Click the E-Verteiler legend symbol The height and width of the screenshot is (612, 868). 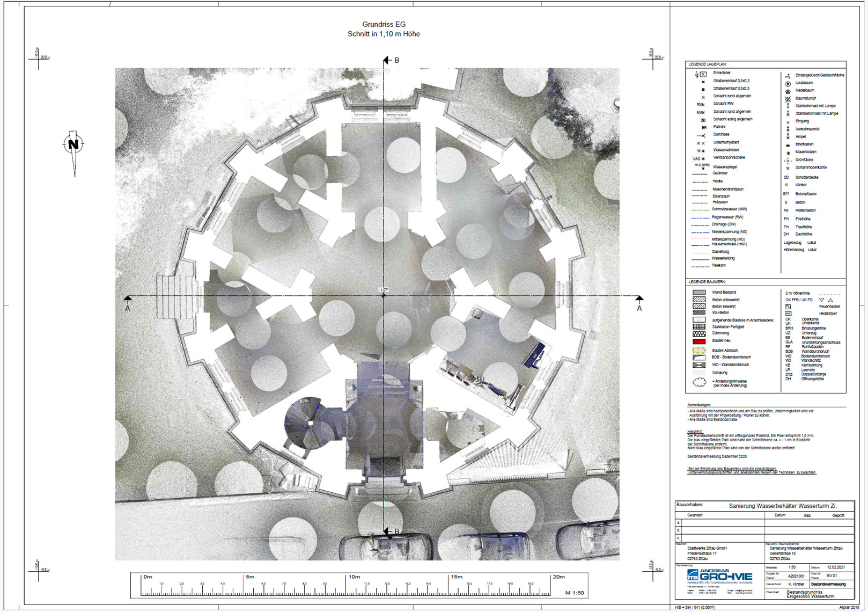[701, 74]
